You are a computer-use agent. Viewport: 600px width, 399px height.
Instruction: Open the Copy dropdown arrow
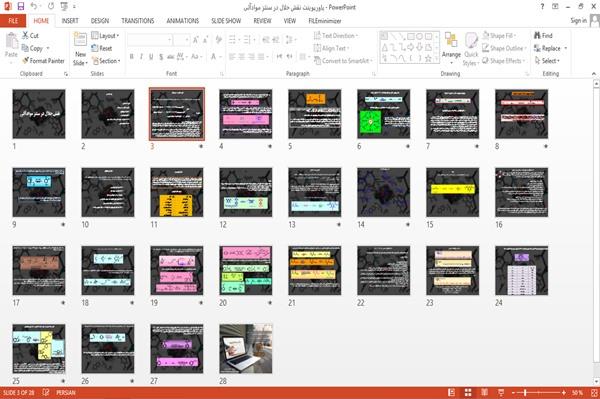click(x=48, y=48)
